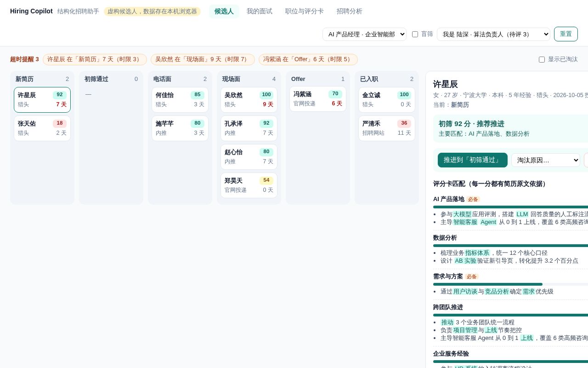Viewport: 588px width, 368px height.
Task: Select the 许星辰 candidate card in 新简历
Action: click(42, 100)
